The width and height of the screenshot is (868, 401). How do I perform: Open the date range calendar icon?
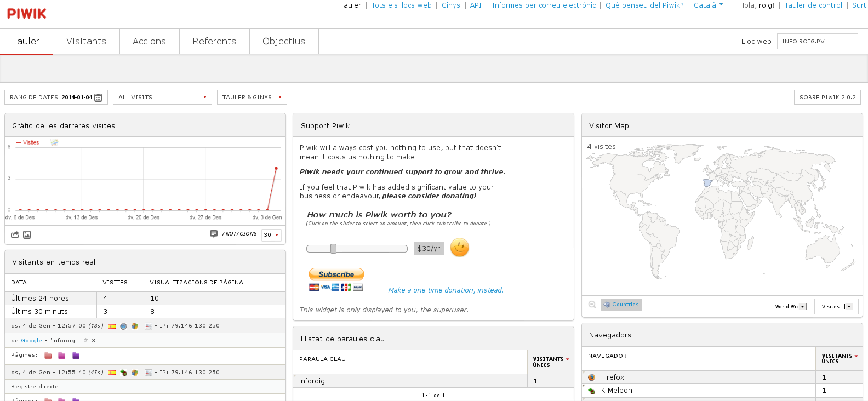(99, 98)
